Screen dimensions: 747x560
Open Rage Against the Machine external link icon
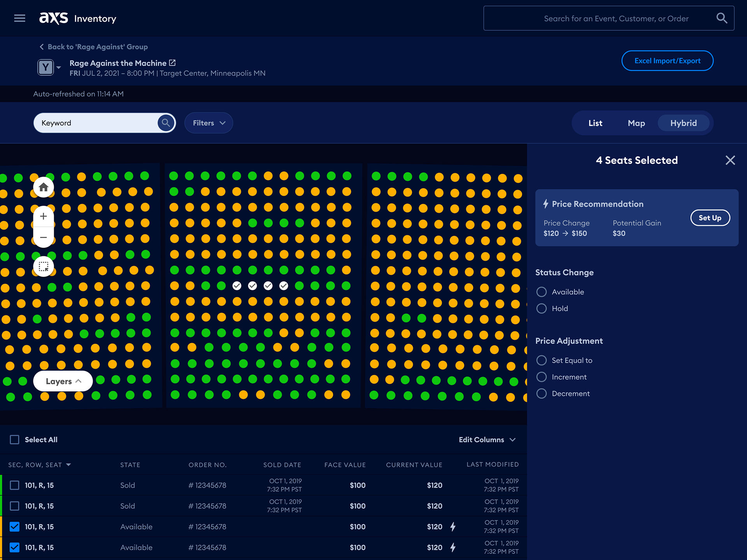click(x=172, y=63)
